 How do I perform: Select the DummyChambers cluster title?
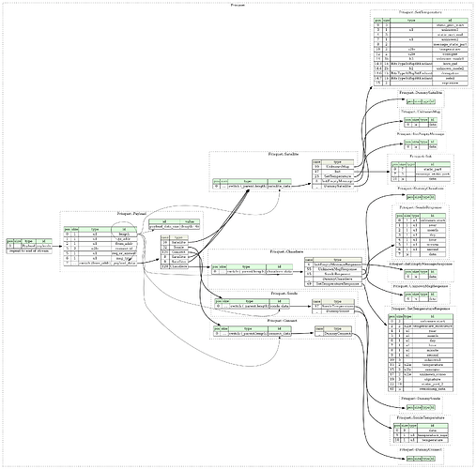click(421, 189)
